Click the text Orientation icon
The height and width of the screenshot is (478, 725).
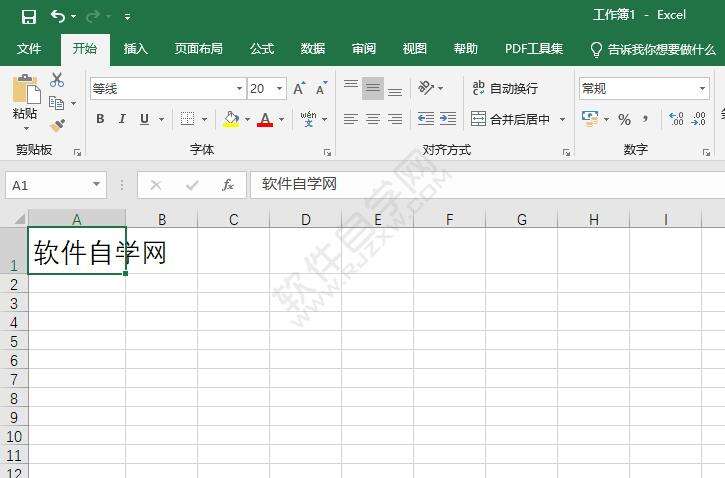point(426,88)
